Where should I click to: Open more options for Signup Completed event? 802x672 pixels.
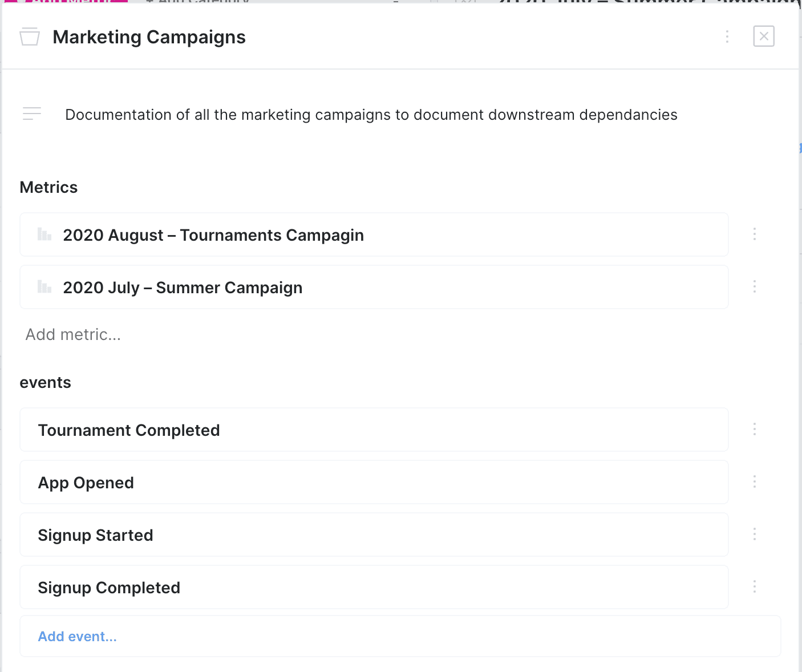click(x=755, y=587)
